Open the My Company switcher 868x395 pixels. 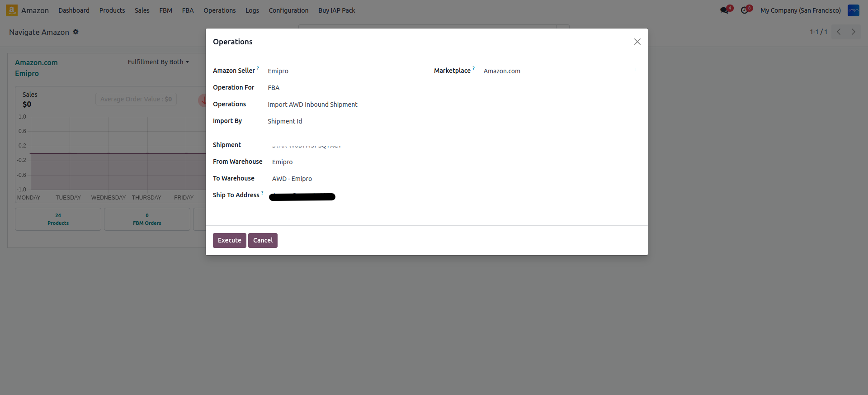click(800, 10)
